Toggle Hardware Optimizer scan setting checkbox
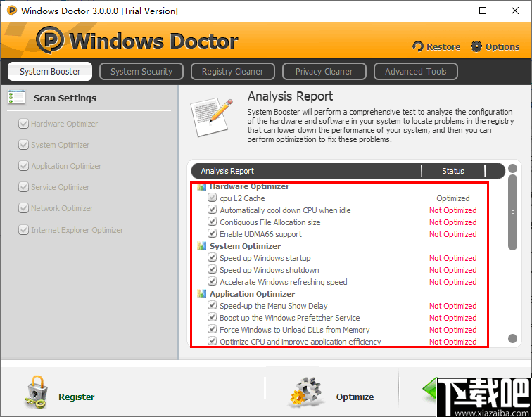532x417 pixels. 23,124
